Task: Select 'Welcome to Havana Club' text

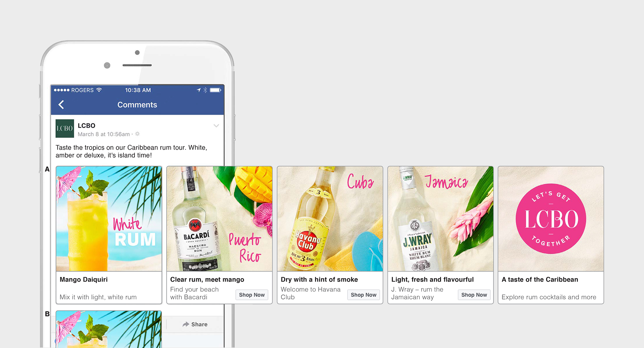Action: pyautogui.click(x=311, y=293)
